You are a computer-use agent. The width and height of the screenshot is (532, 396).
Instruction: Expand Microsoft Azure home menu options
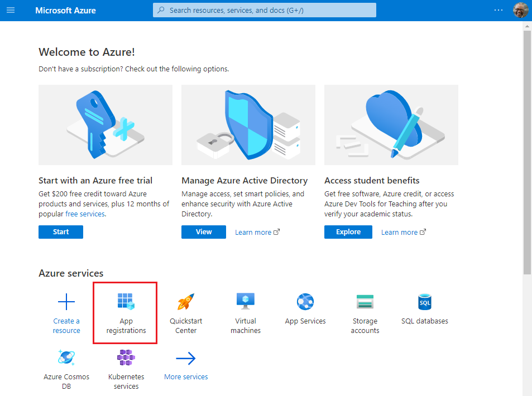click(65, 10)
